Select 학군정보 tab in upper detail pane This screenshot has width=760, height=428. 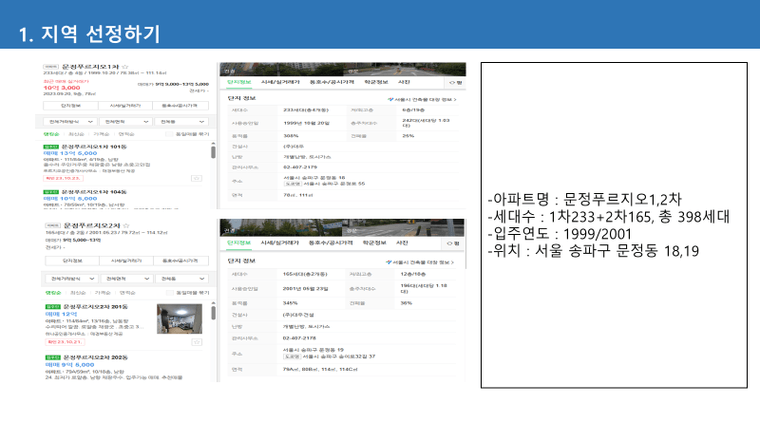click(x=376, y=82)
